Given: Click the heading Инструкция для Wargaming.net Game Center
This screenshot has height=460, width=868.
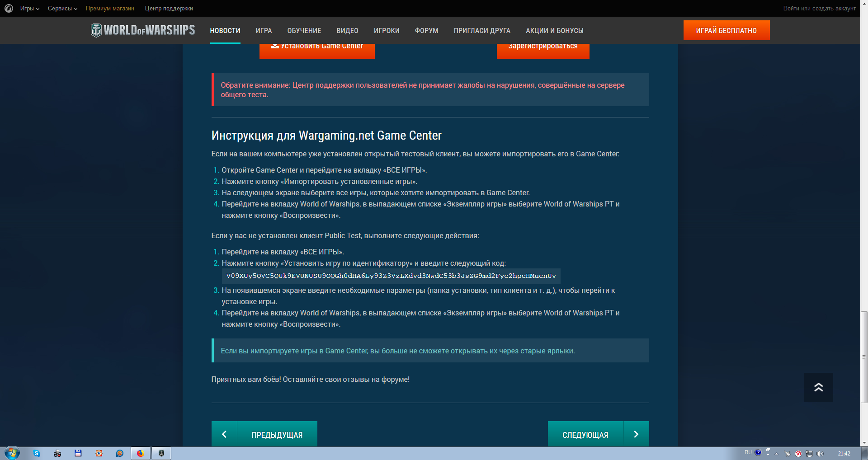Looking at the screenshot, I should click(x=326, y=135).
